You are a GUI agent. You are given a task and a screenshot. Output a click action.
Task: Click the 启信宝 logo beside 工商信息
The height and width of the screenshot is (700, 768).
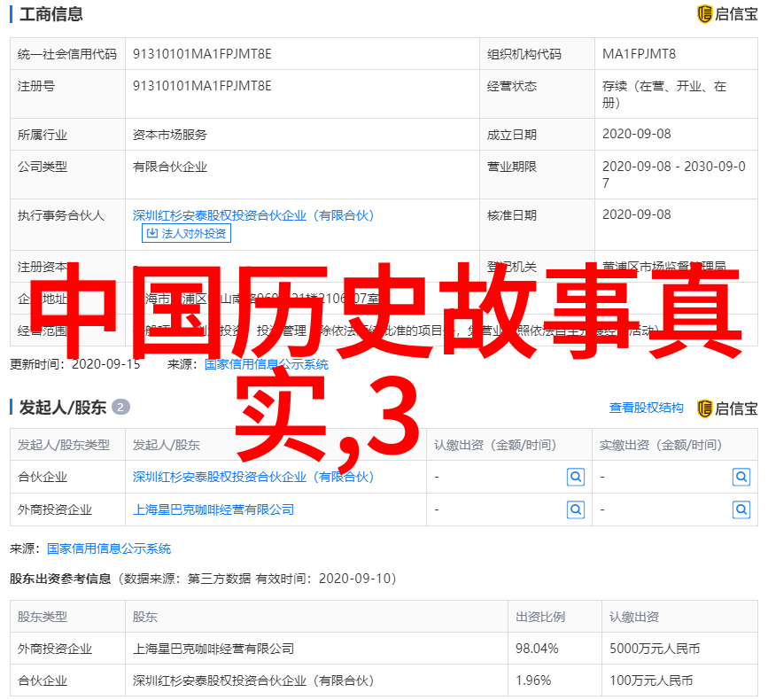pos(727,13)
